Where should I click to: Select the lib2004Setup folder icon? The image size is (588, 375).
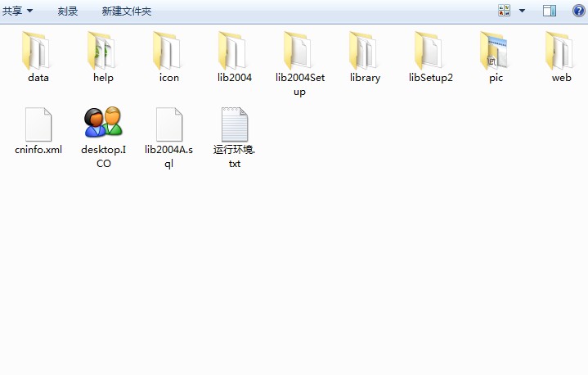click(298, 51)
